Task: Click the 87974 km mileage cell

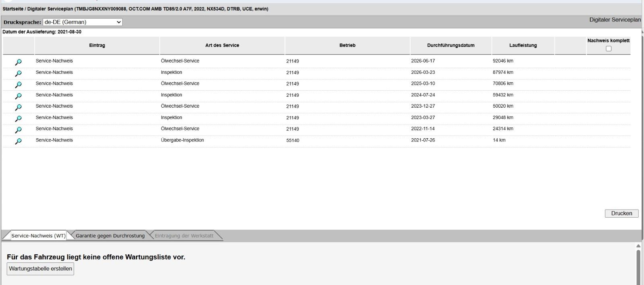Action: 503,72
